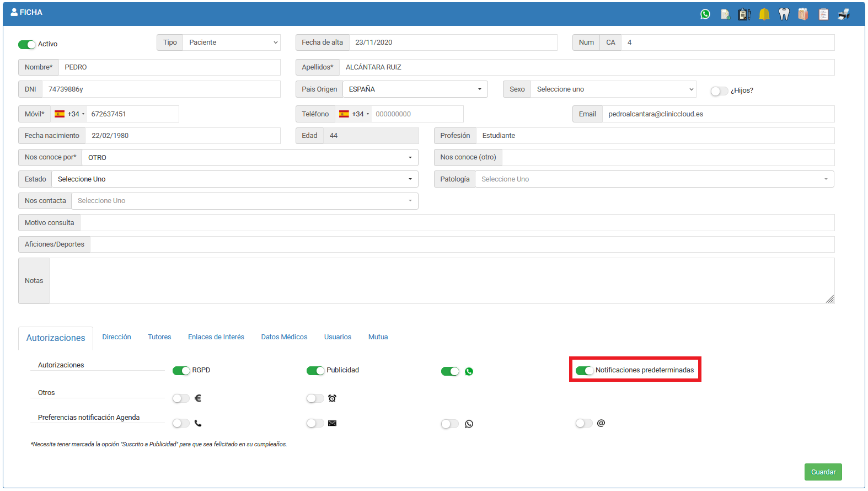Click inside the Notas text area
Image resolution: width=868 pixels, height=491 pixels.
coord(442,281)
